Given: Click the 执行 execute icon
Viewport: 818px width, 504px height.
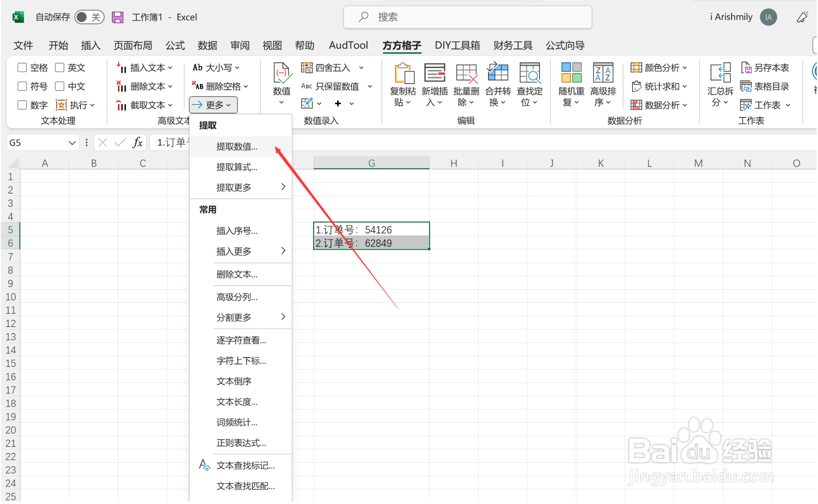Looking at the screenshot, I should pos(61,105).
